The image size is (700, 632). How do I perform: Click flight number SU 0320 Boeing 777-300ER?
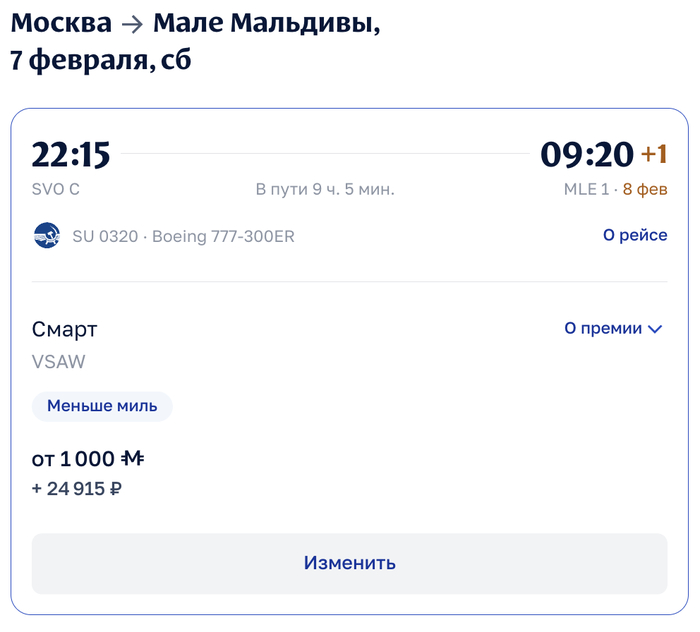point(183,237)
